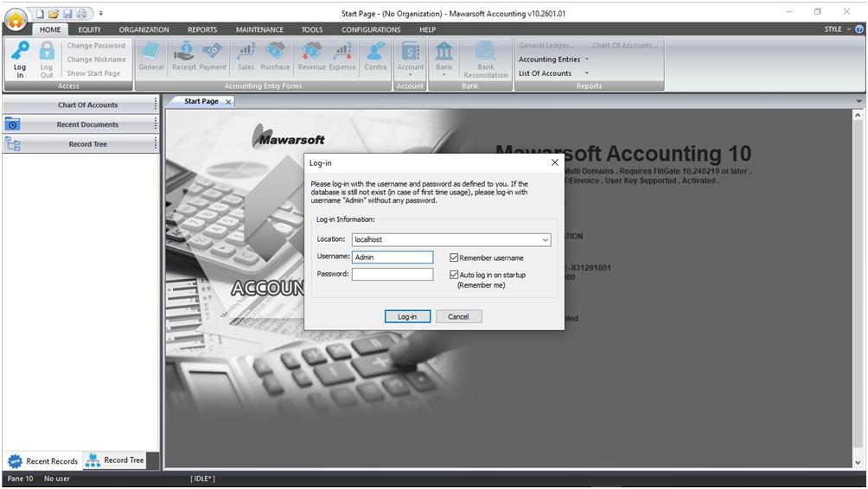Select the Payment entry icon
The width and height of the screenshot is (868, 489).
(x=213, y=54)
